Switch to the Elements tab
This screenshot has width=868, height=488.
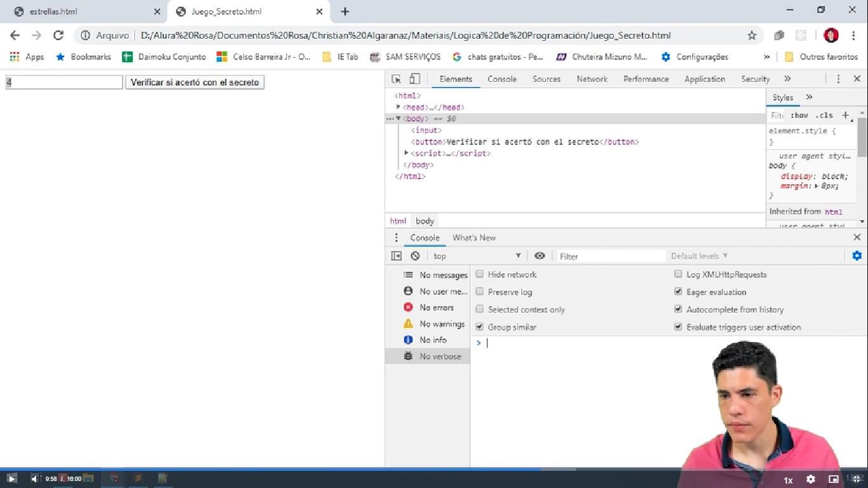click(456, 79)
